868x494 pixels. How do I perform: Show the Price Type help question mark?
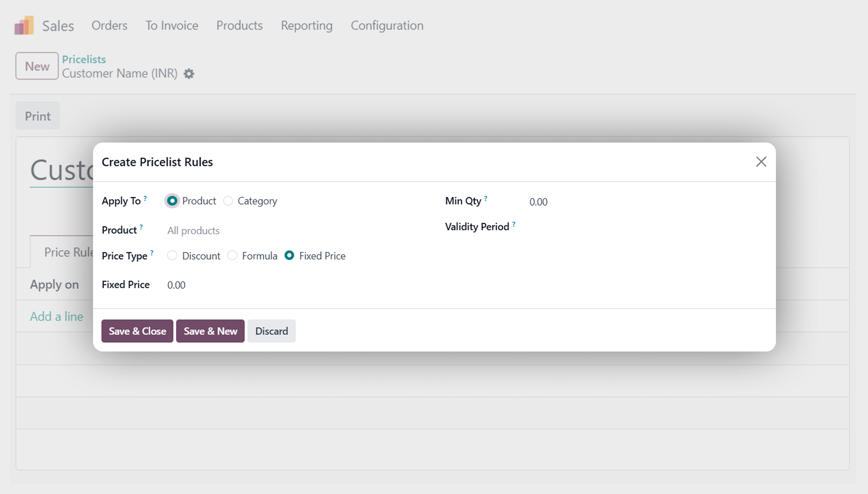152,253
